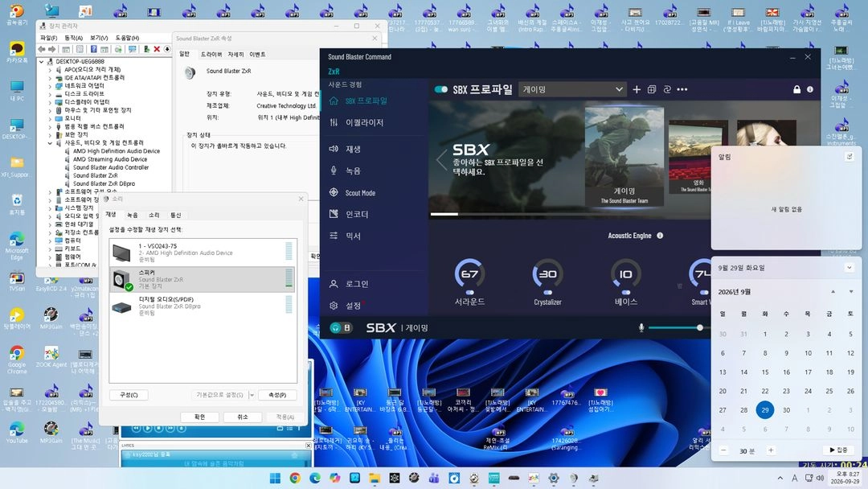Collapse calendar panel with chevron beside date
868x489 pixels.
pos(850,268)
